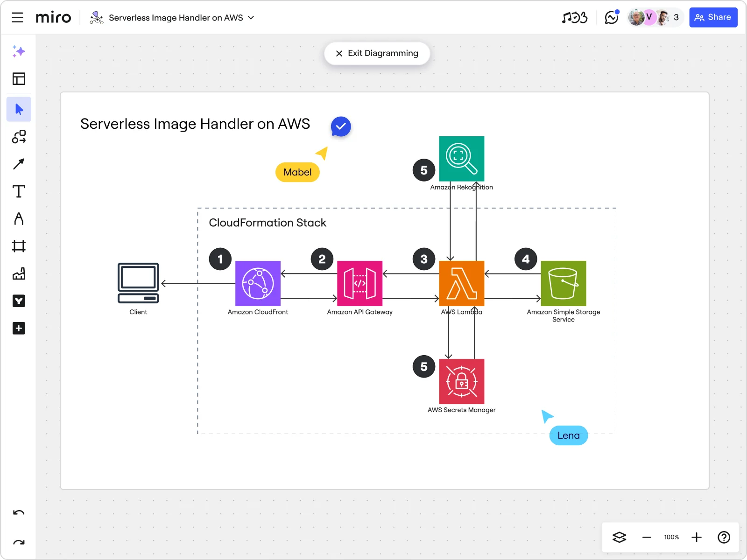
Task: Zoom in with the plus button
Action: tap(697, 537)
